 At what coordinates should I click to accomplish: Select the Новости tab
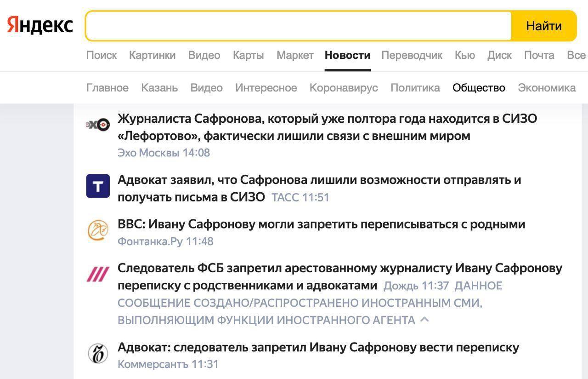pyautogui.click(x=347, y=55)
